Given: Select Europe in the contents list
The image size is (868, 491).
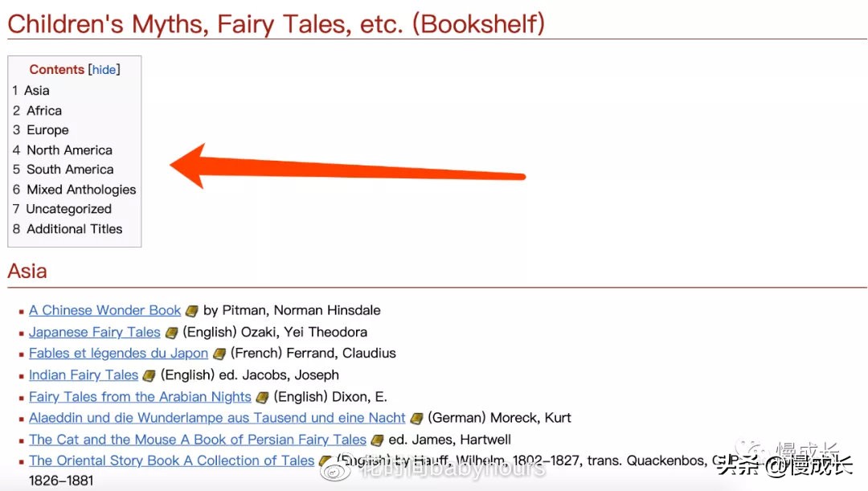Looking at the screenshot, I should (x=47, y=130).
